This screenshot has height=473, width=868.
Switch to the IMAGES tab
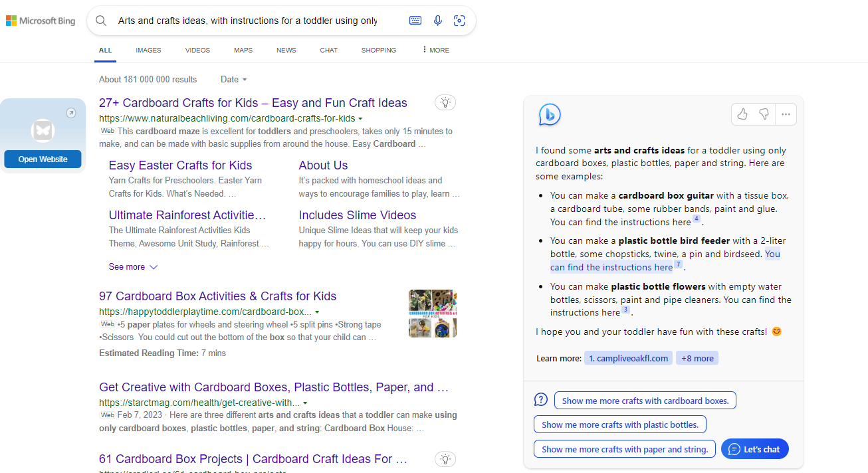(148, 50)
